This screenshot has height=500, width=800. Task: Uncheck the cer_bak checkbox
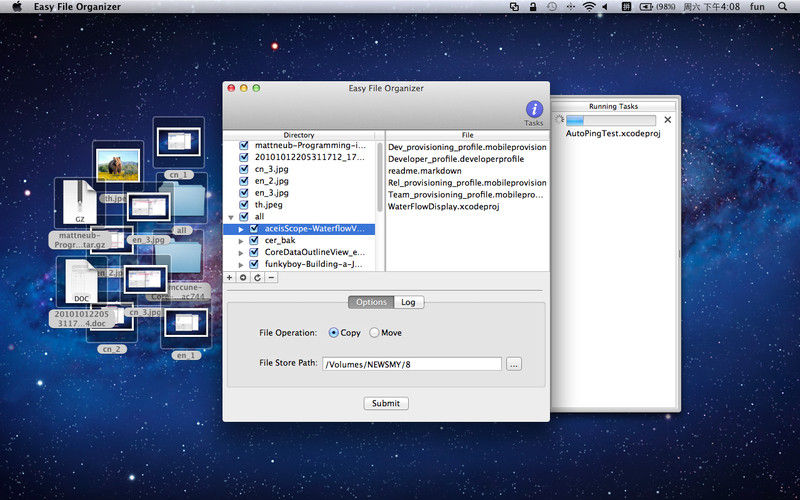coord(254,240)
